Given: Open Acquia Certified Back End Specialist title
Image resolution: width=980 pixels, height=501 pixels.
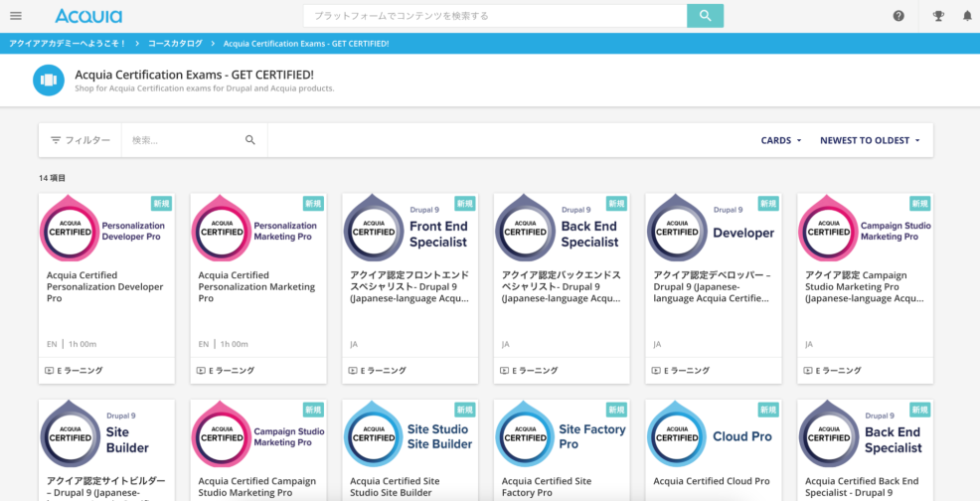Looking at the screenshot, I should [x=862, y=487].
